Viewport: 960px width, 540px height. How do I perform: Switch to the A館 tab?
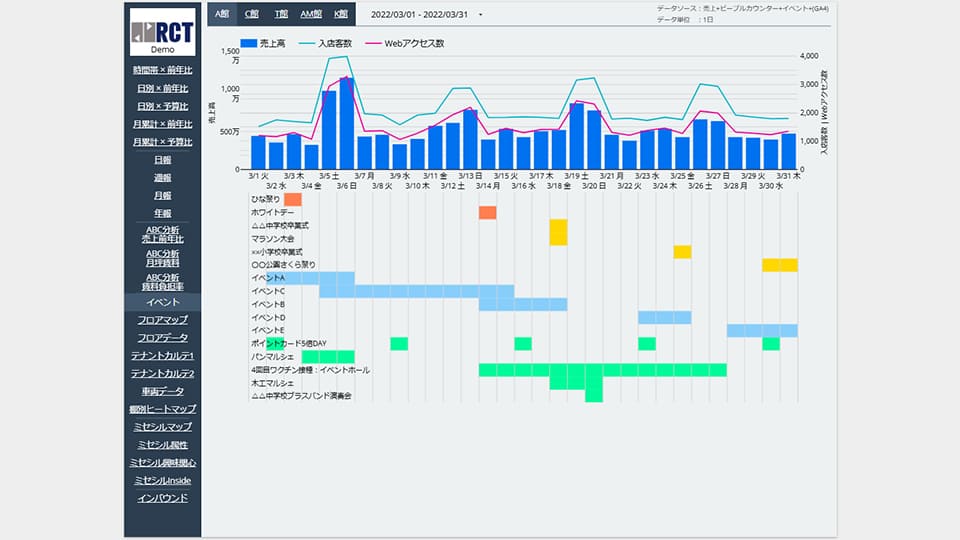point(222,14)
